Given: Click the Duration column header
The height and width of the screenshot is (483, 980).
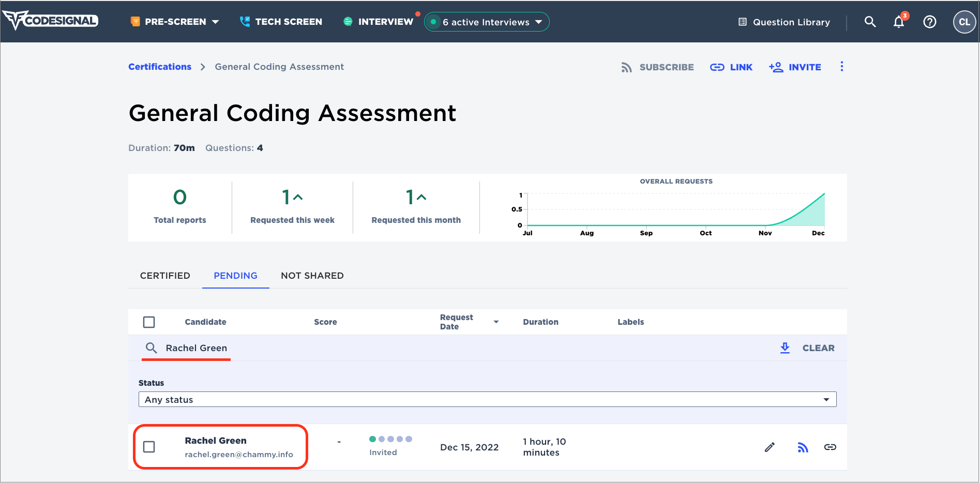Looking at the screenshot, I should click(540, 322).
